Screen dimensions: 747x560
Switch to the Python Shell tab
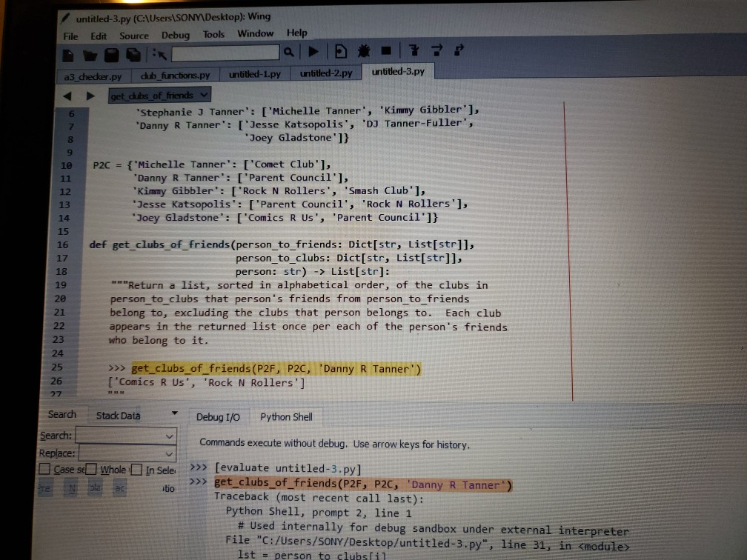[286, 417]
